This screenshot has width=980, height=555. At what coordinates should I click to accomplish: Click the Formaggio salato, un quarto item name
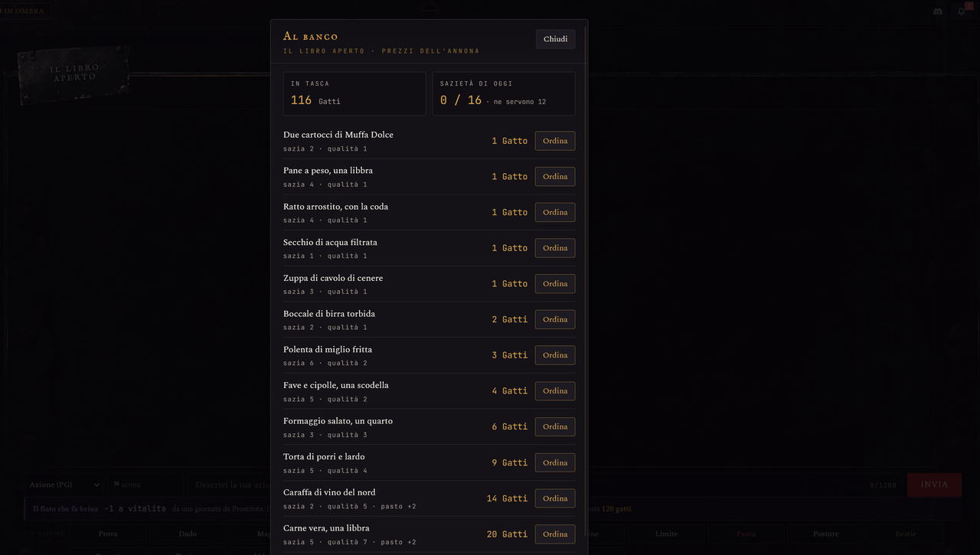click(338, 421)
